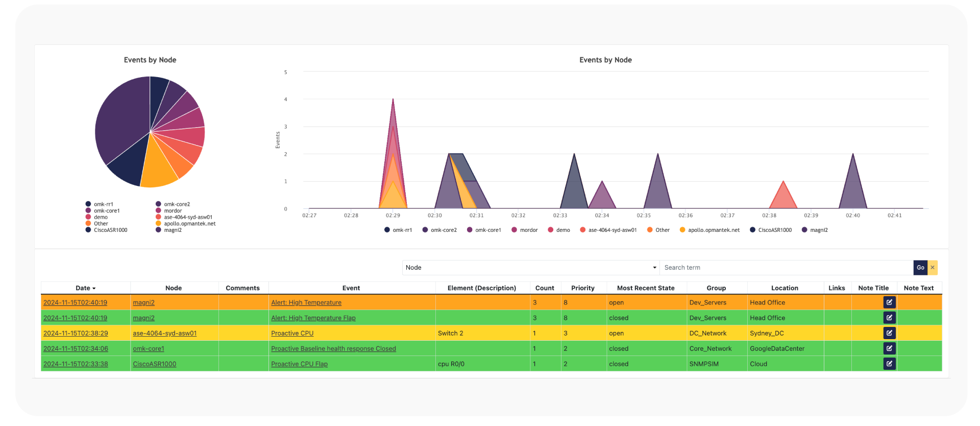Edit note on CiscoASR1000 event row
Image resolution: width=980 pixels, height=426 pixels.
(x=889, y=364)
